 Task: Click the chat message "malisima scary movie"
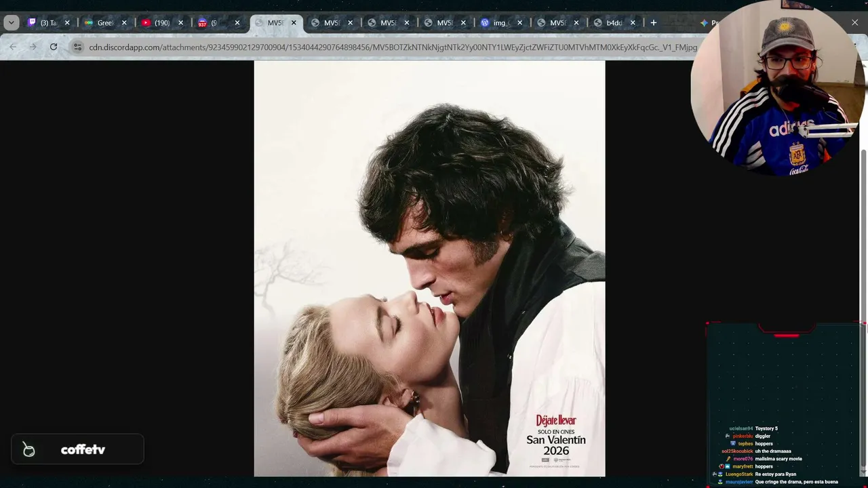pyautogui.click(x=778, y=459)
